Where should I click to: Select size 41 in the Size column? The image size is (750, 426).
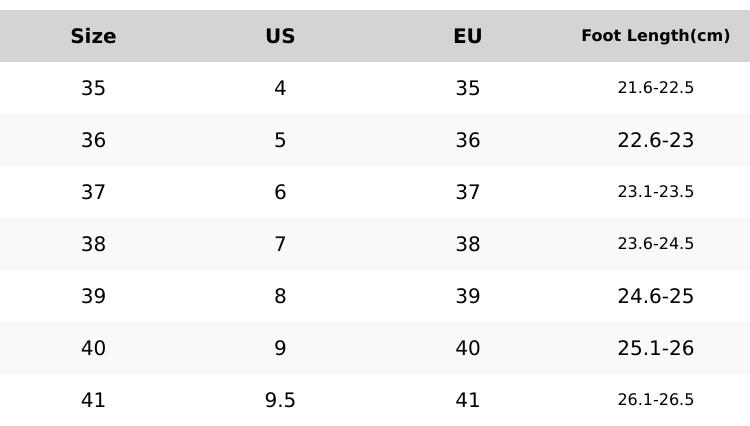click(93, 400)
